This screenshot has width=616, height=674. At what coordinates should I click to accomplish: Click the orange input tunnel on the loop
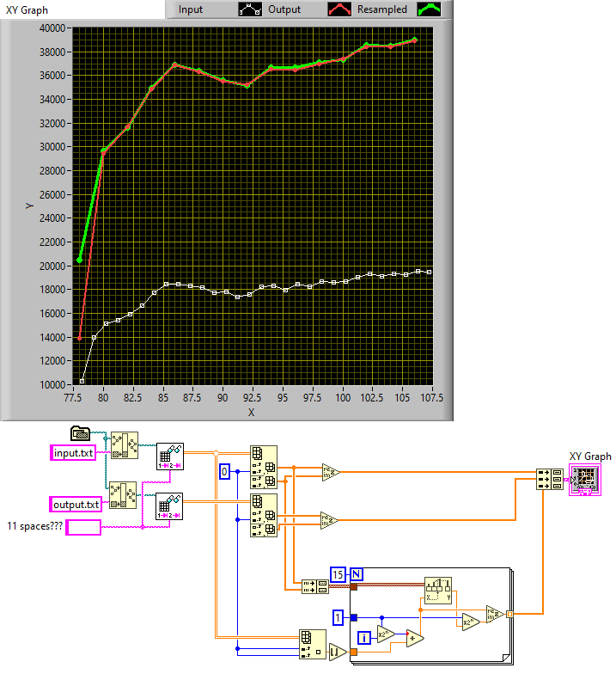[354, 653]
